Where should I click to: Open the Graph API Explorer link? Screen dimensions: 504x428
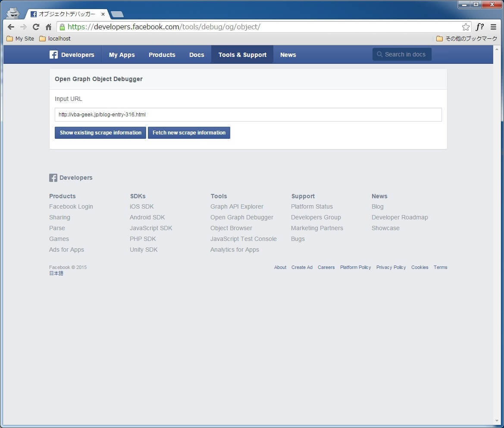click(237, 206)
